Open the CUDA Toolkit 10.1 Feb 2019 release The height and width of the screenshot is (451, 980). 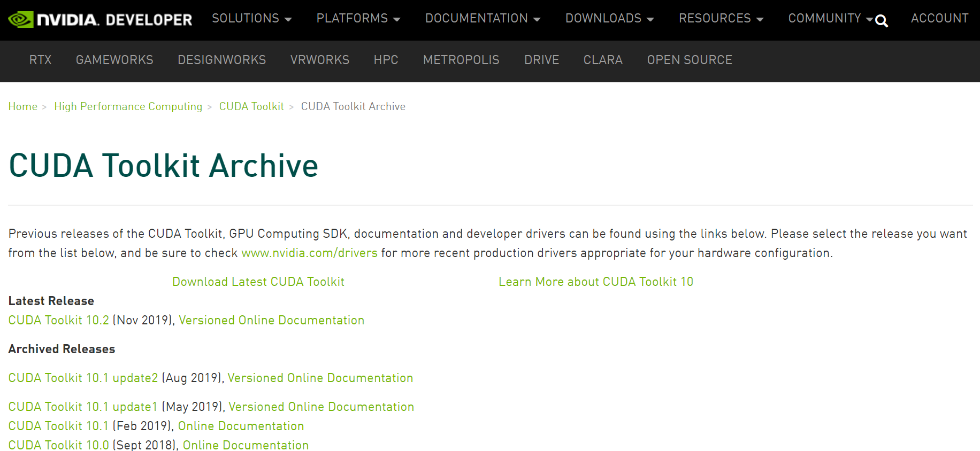(59, 426)
